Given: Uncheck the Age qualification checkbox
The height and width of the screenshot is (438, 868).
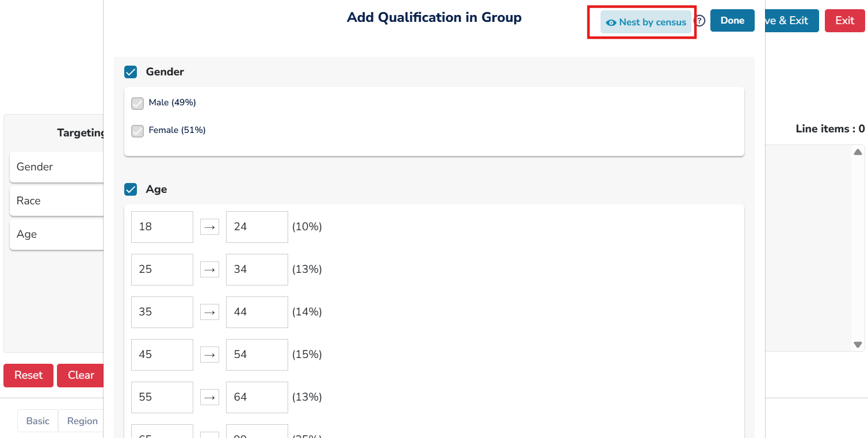Looking at the screenshot, I should click(x=131, y=189).
